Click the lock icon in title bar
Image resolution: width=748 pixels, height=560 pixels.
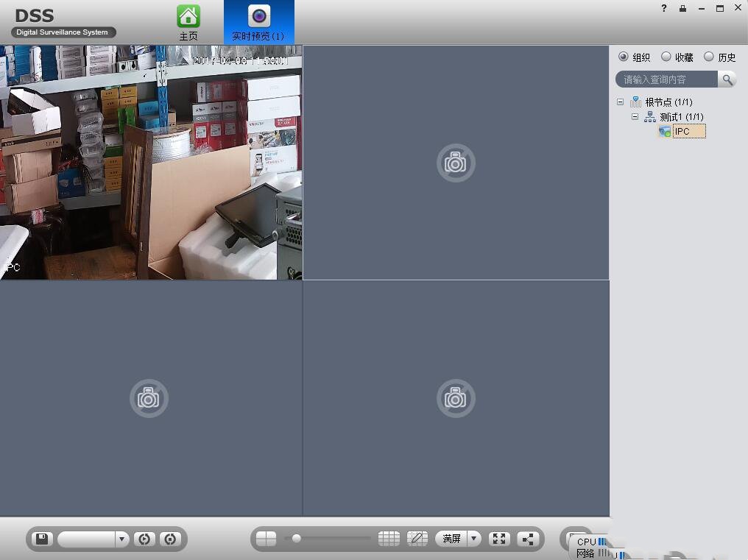click(682, 8)
